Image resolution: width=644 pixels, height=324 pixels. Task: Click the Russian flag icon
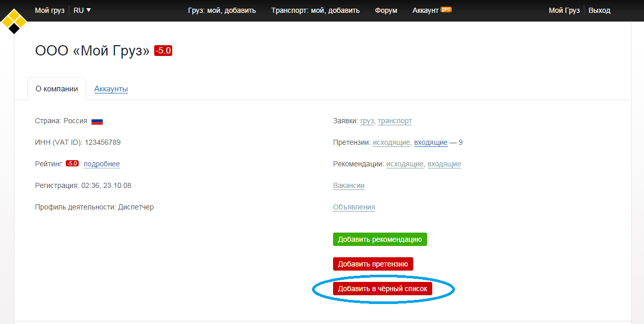coord(97,122)
